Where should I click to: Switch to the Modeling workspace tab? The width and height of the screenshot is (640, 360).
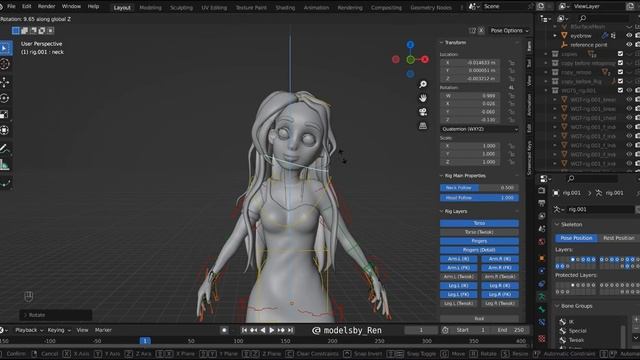[150, 8]
